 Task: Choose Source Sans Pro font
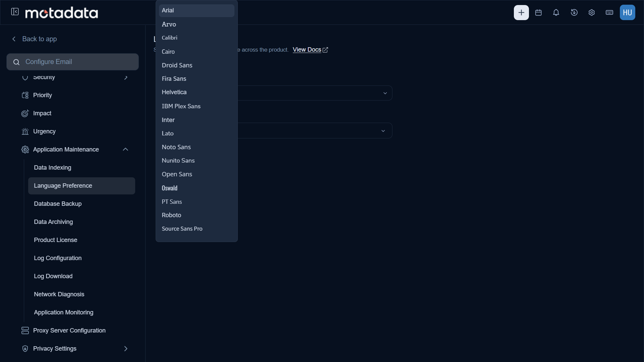point(197,229)
